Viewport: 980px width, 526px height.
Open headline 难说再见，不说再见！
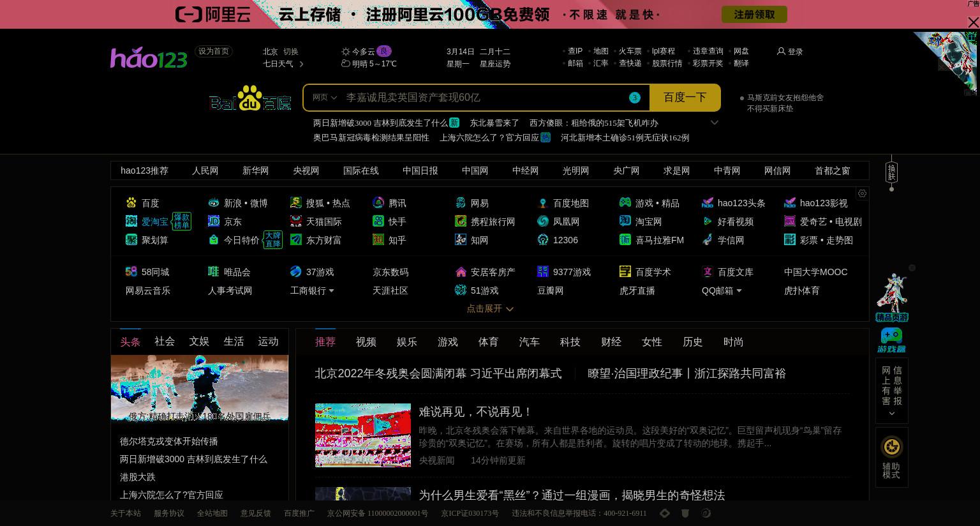pos(475,412)
